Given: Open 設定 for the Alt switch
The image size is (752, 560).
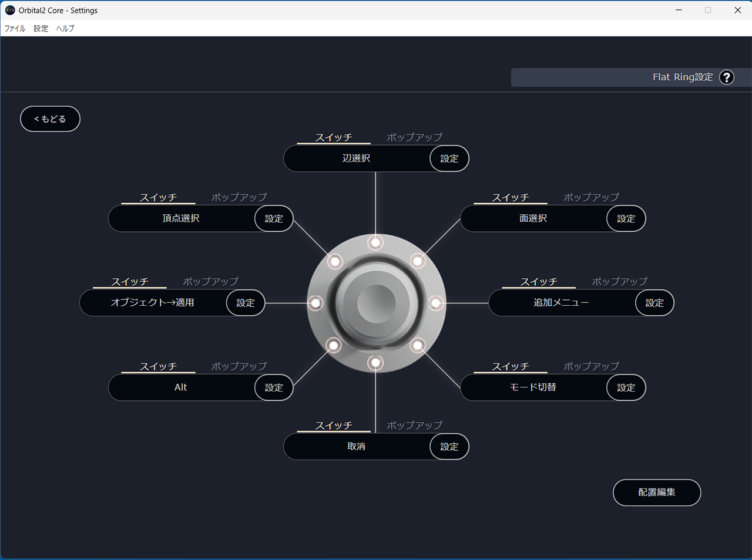Looking at the screenshot, I should tap(274, 387).
